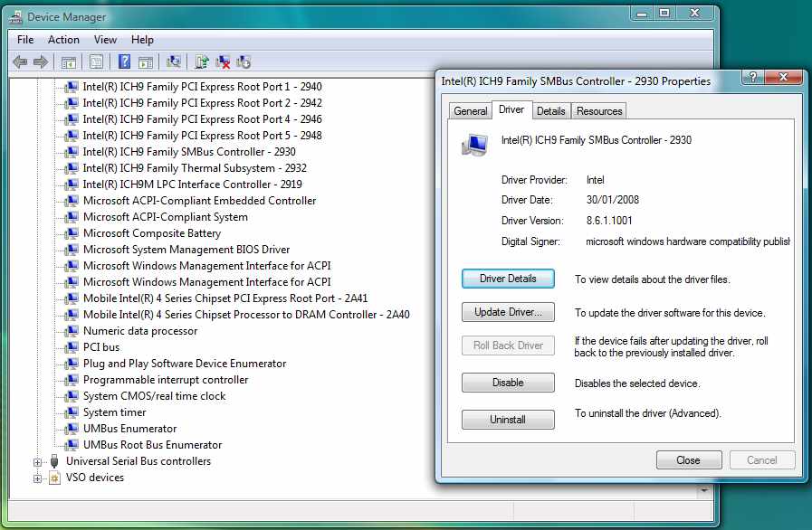
Task: Select Mobile Intel 4 Series PCI Express Root Port - 2A41
Action: (x=225, y=298)
